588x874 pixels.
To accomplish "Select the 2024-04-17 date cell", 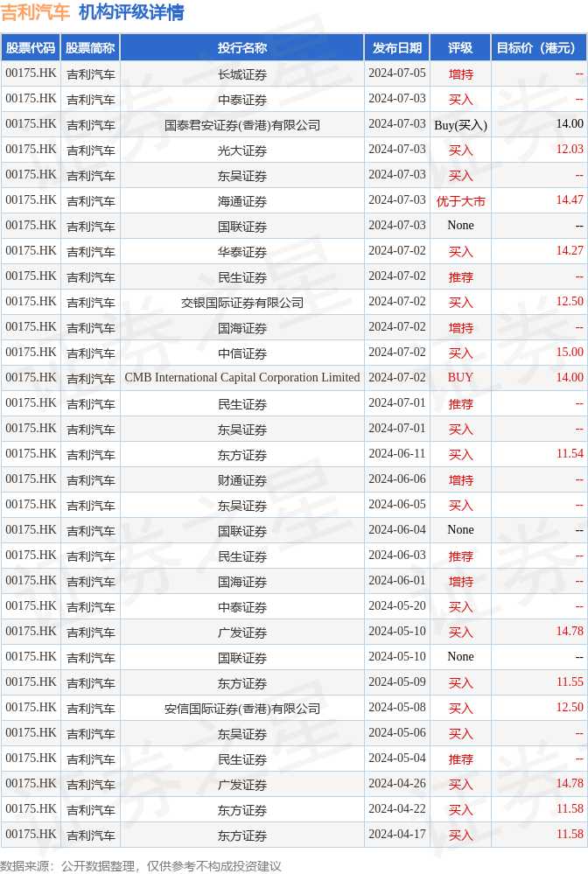I will 397,835.
